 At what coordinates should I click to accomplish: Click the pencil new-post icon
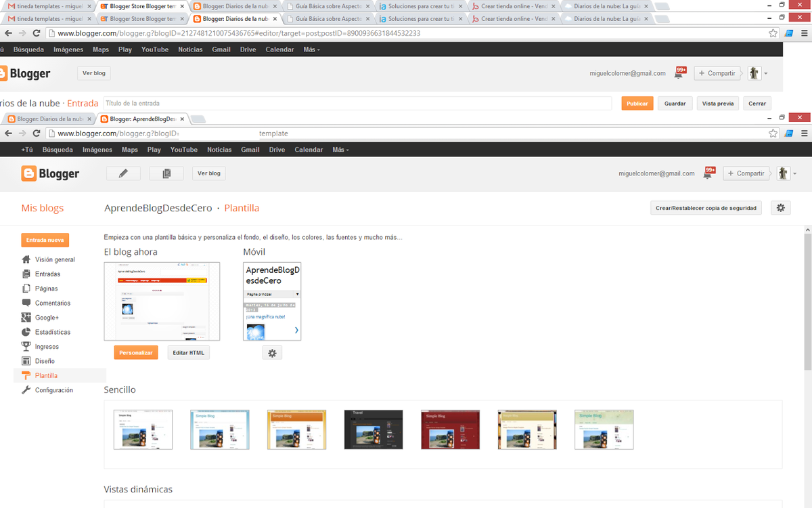[123, 173]
